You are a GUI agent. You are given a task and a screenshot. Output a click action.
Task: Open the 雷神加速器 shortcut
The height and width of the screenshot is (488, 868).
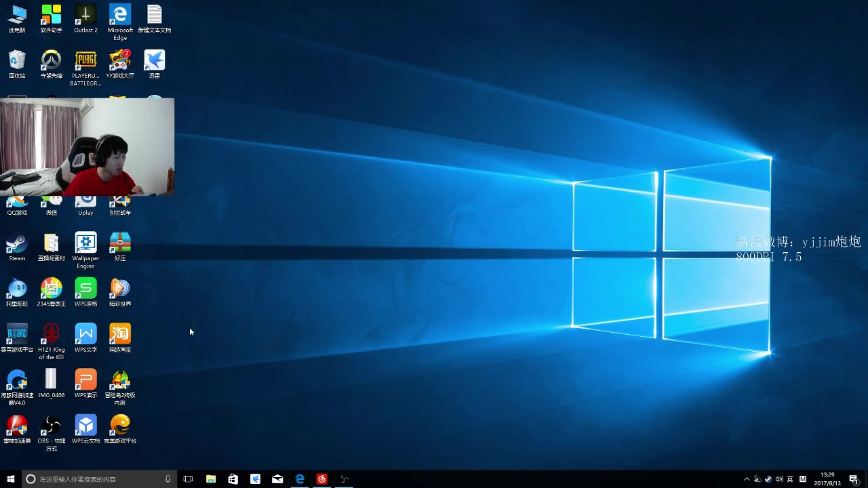point(17,429)
